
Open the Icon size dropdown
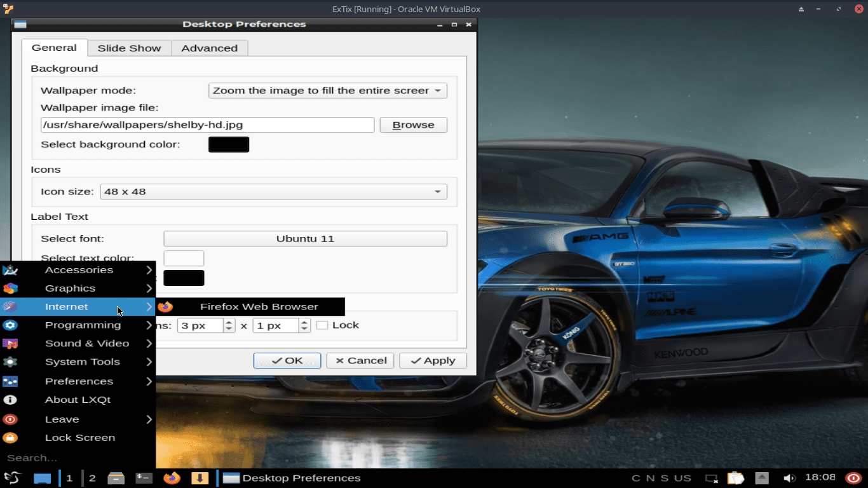pos(274,192)
